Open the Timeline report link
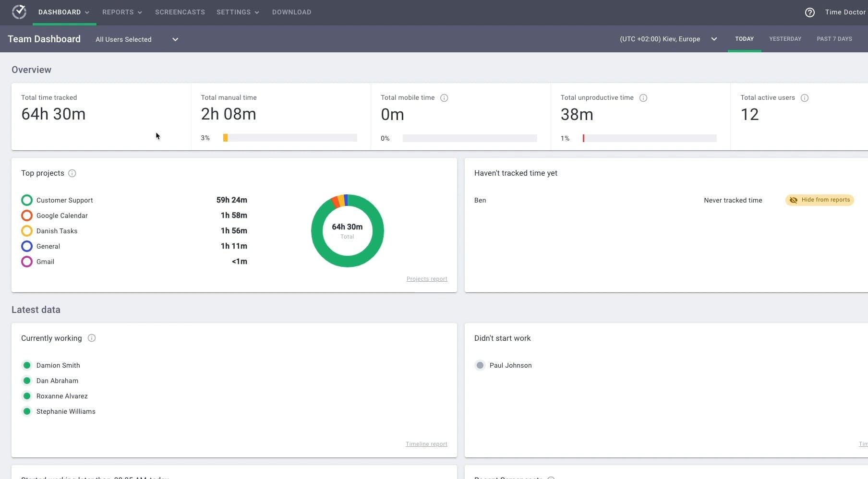This screenshot has width=868, height=479. (x=426, y=444)
